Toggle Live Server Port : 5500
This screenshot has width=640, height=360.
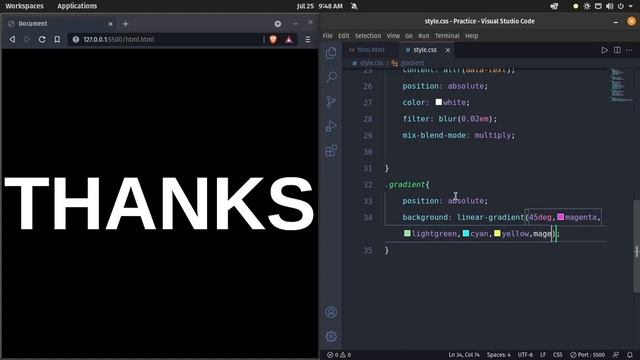[x=587, y=355]
